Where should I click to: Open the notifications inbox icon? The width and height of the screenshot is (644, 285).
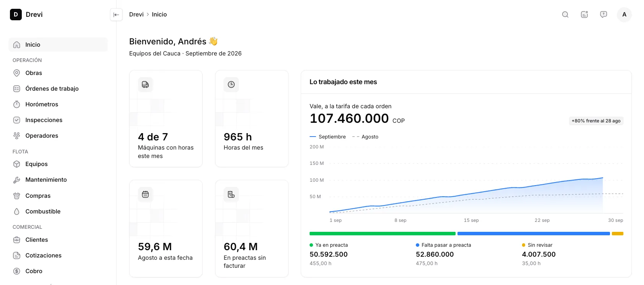(x=584, y=15)
